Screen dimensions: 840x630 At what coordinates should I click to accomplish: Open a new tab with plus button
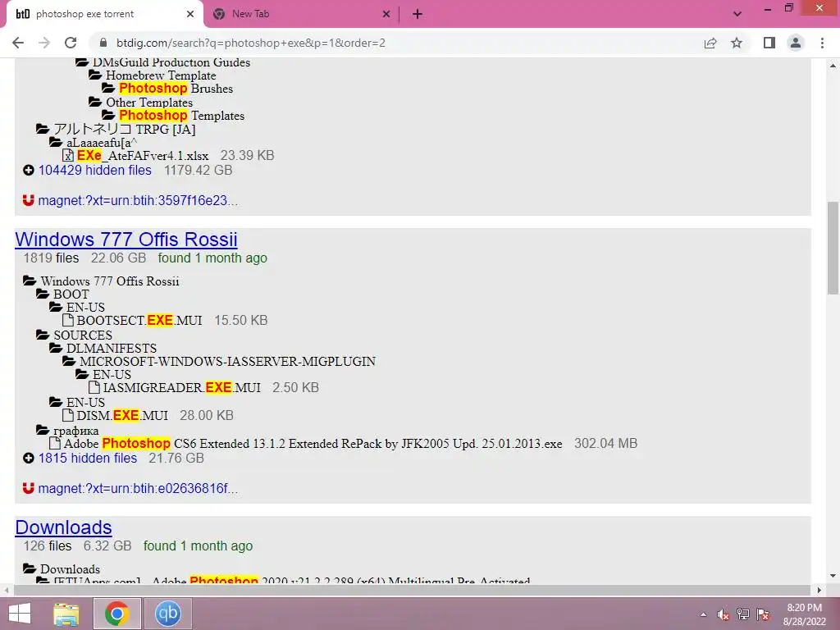[418, 14]
